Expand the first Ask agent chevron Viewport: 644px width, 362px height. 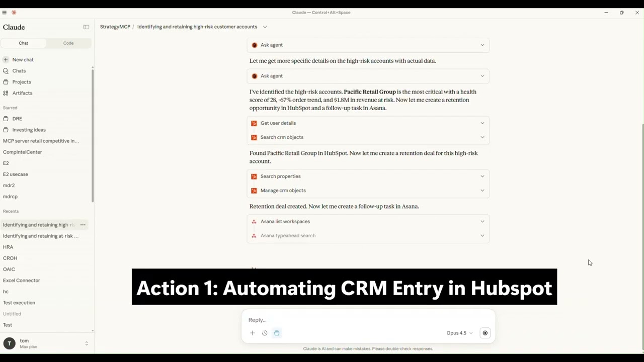(x=482, y=45)
